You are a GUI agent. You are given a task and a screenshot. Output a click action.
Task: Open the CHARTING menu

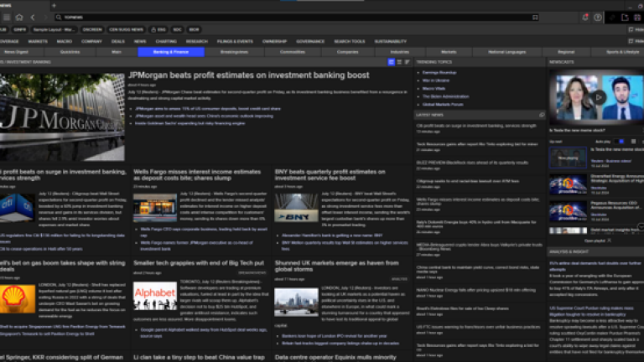(x=166, y=40)
